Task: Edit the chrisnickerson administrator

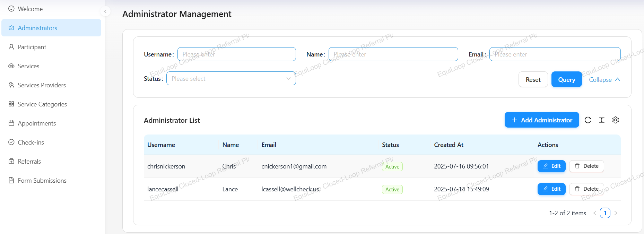Action: tap(551, 166)
